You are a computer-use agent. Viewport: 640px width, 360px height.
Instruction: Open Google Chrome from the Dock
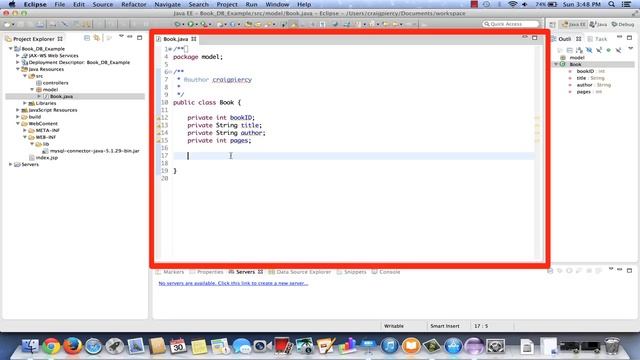pyautogui.click(x=51, y=347)
